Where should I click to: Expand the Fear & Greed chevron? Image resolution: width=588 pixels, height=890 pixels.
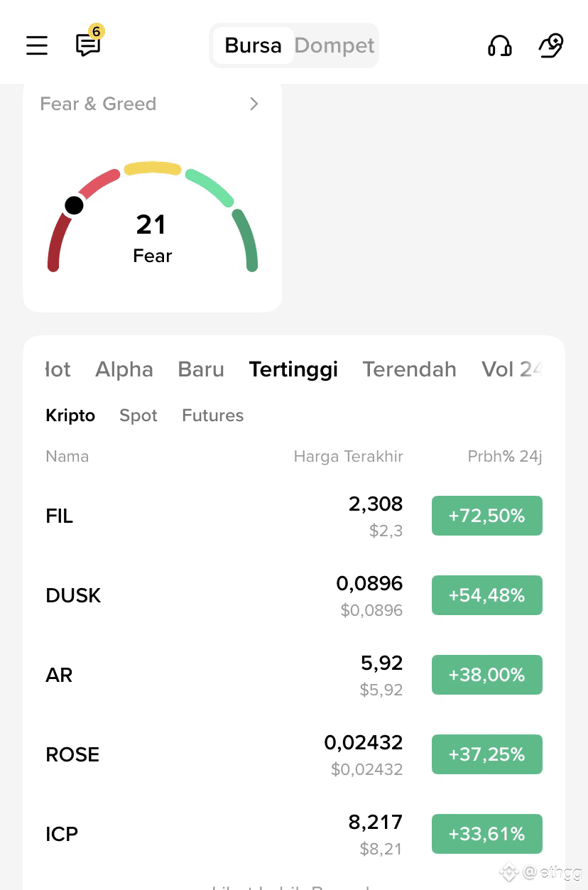pos(254,104)
